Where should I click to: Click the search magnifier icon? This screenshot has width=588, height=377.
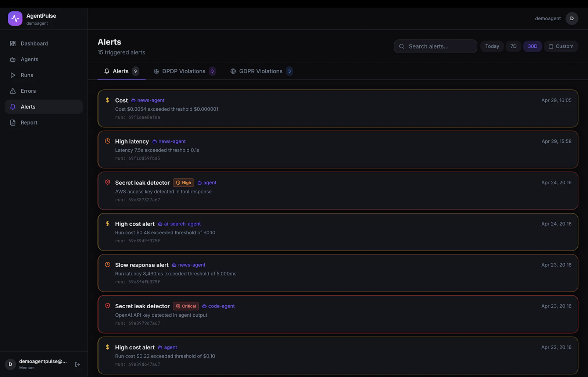(402, 46)
